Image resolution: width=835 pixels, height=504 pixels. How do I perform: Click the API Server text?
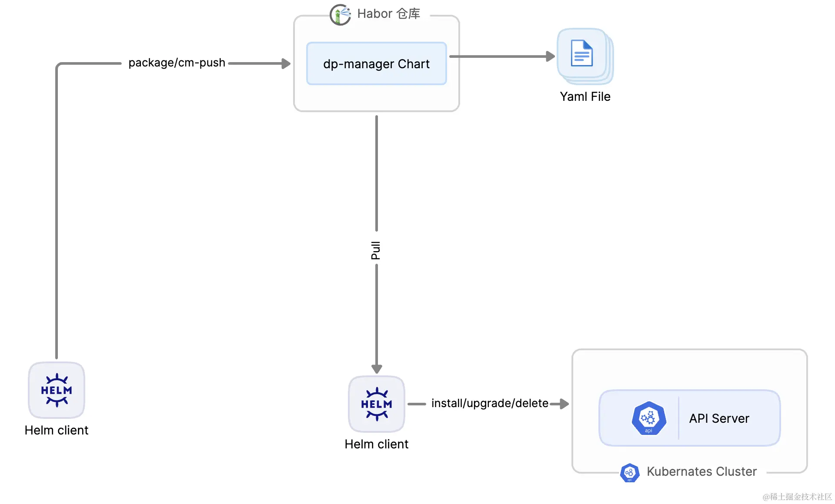pos(719,418)
